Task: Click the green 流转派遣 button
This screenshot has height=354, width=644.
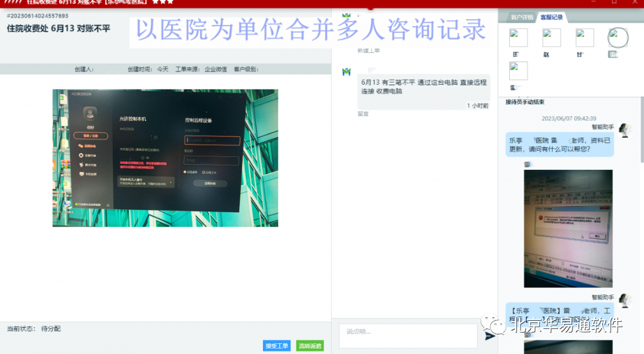Action: point(310,346)
